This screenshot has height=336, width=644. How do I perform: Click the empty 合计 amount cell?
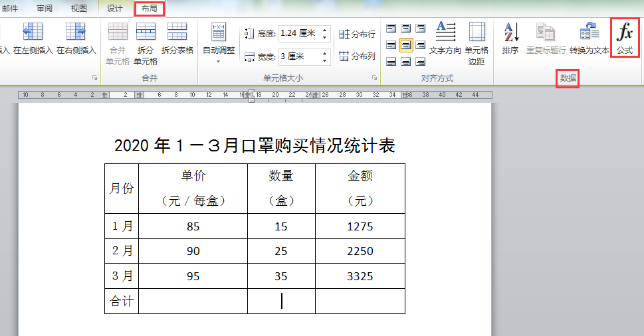360,301
